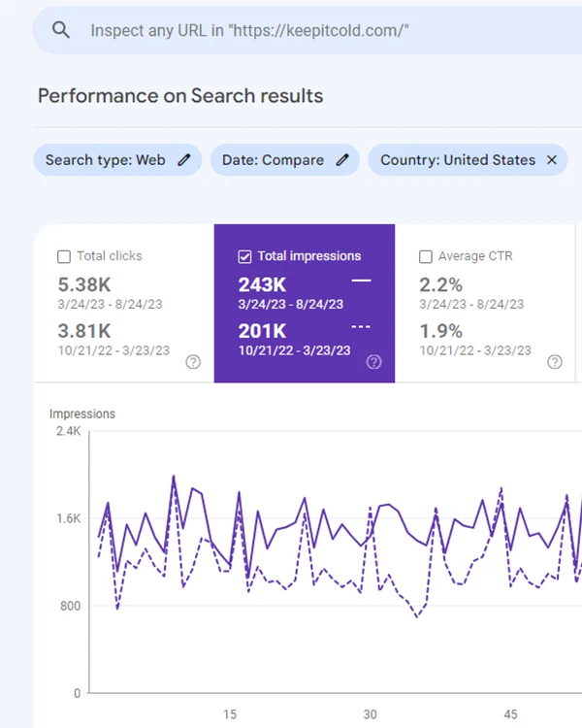The image size is (582, 728).
Task: Select the Average CTR metric card
Action: [x=485, y=304]
